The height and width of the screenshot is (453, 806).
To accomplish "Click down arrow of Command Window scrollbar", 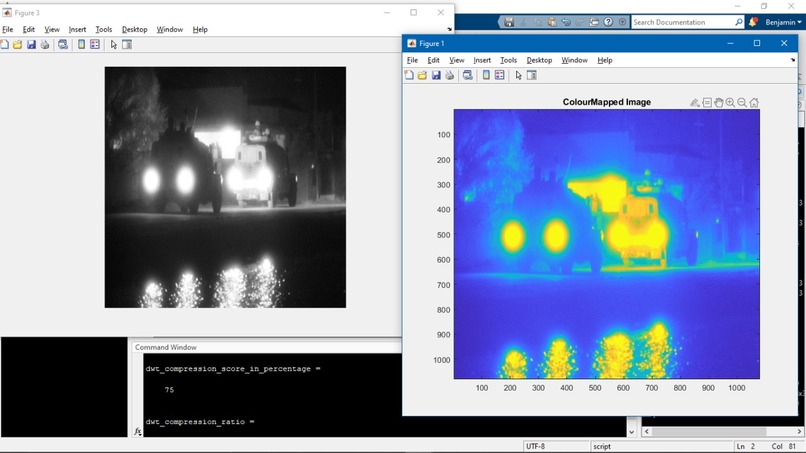I will click(x=632, y=432).
